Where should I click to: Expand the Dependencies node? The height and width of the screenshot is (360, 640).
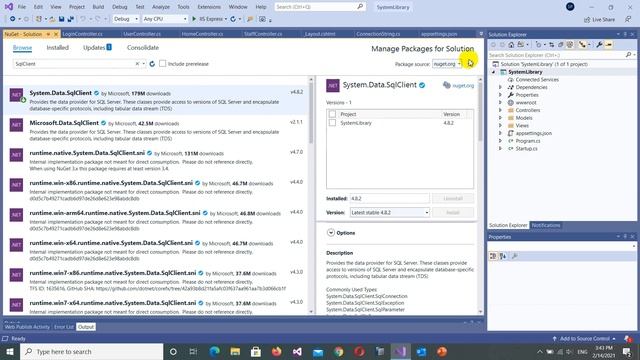[500, 87]
